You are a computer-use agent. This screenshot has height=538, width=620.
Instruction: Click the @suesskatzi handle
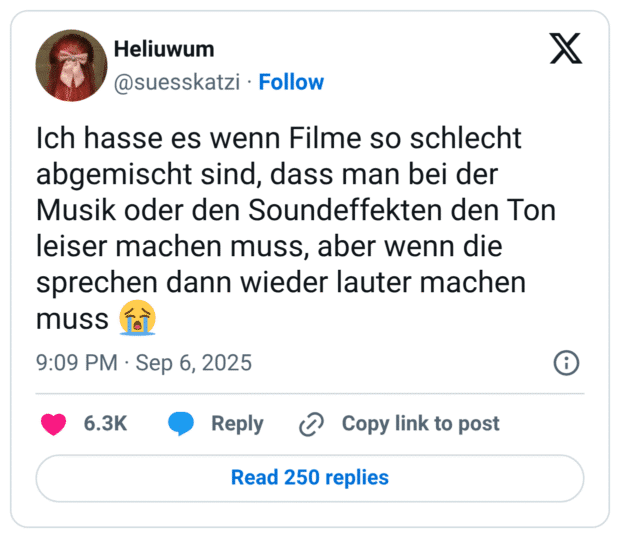point(180,82)
